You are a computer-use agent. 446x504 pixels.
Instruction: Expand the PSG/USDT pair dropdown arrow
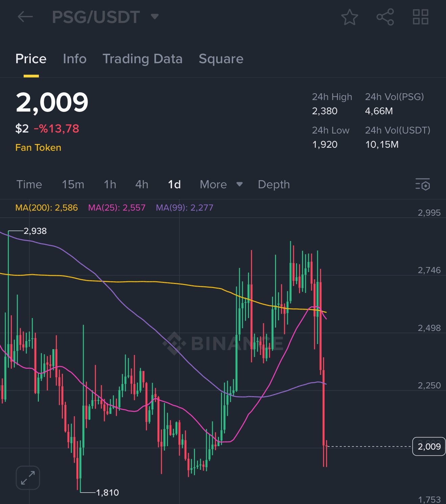[155, 17]
